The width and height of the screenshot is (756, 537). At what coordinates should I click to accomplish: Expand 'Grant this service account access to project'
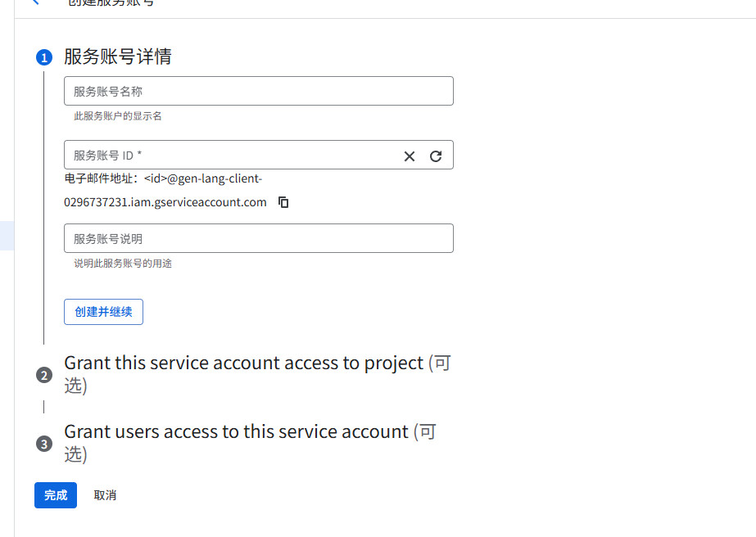(x=243, y=363)
